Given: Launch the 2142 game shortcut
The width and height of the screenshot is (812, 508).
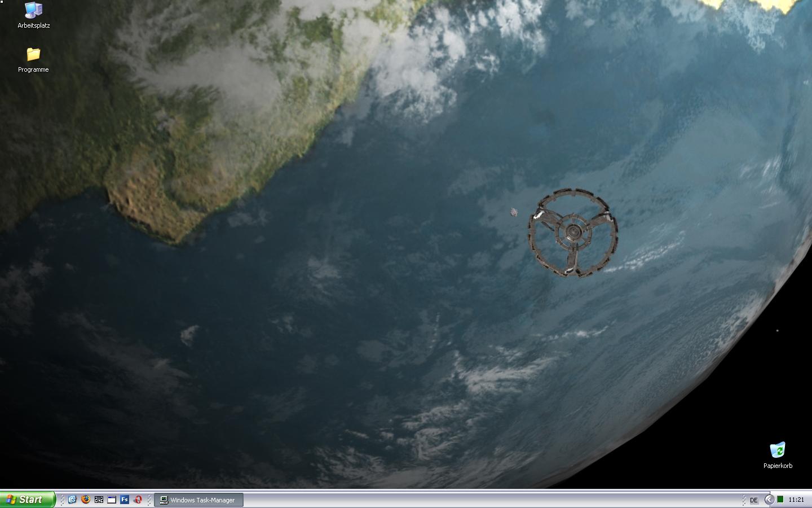Looking at the screenshot, I should point(99,500).
